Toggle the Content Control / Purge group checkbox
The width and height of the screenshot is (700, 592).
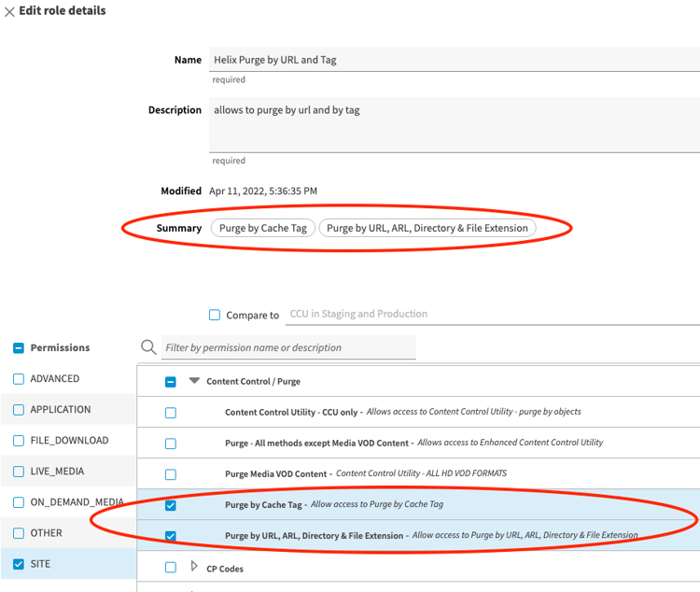click(171, 382)
